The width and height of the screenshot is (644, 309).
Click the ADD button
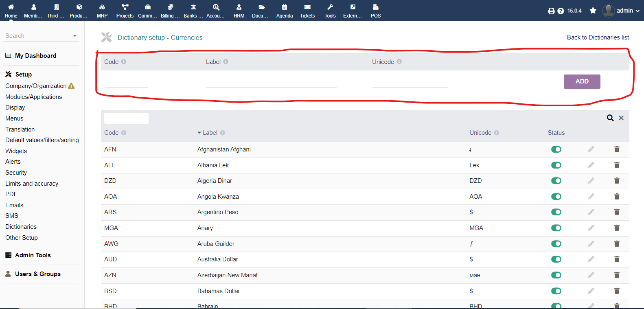[582, 81]
